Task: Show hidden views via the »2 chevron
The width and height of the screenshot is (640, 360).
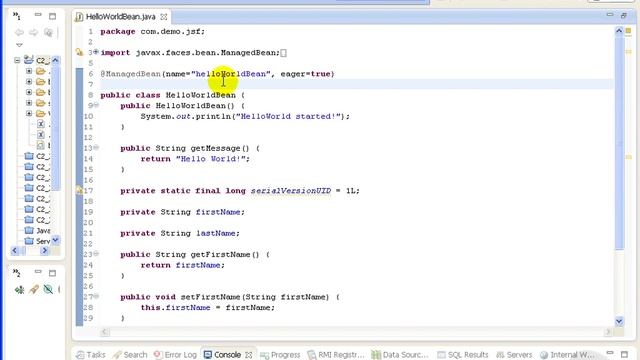Action: point(16,272)
